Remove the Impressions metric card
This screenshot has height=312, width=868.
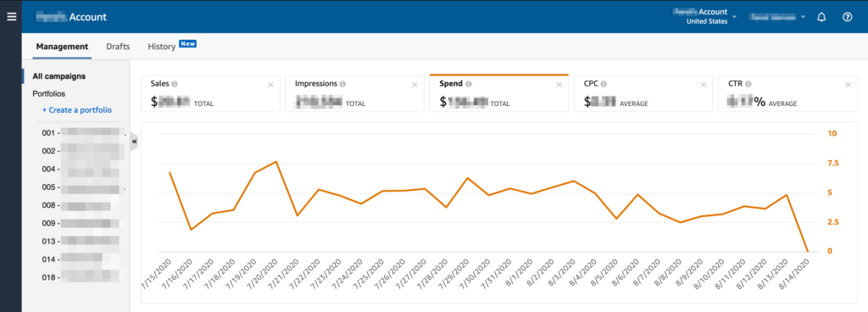(x=415, y=85)
